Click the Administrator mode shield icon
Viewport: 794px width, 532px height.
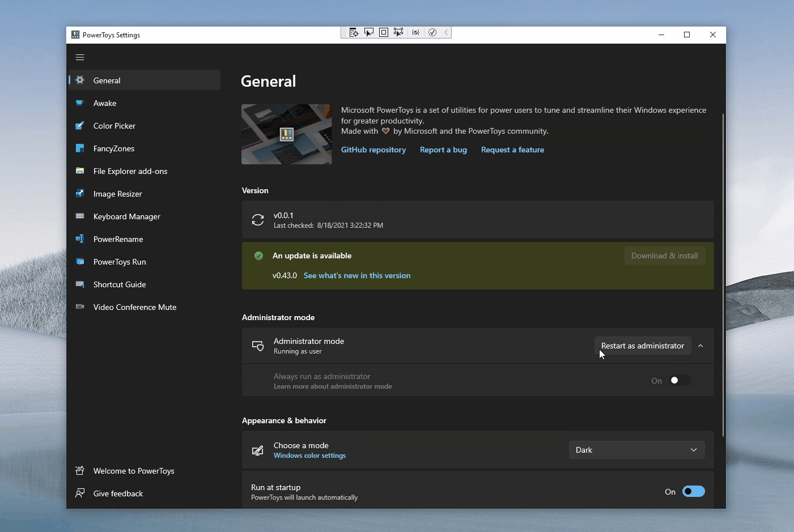(258, 346)
